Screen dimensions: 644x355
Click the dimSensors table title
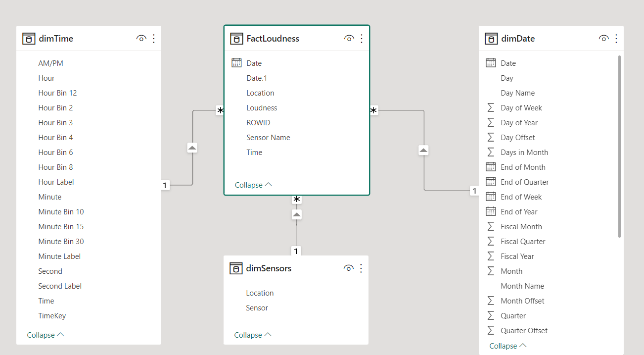[x=269, y=268]
